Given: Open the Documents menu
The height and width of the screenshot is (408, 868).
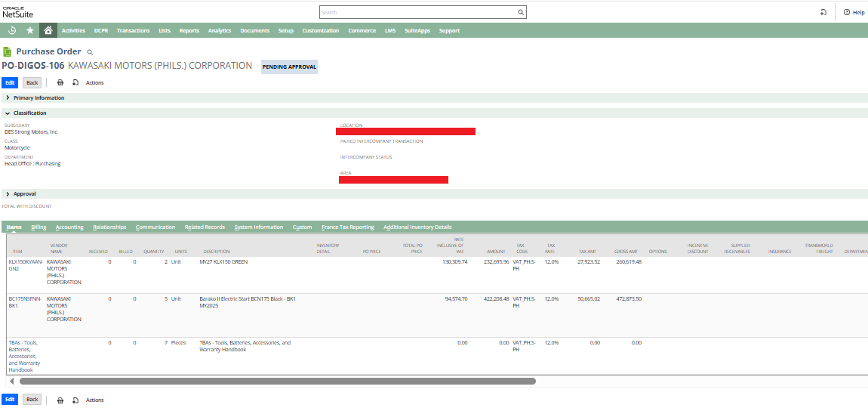Looking at the screenshot, I should click(x=254, y=30).
